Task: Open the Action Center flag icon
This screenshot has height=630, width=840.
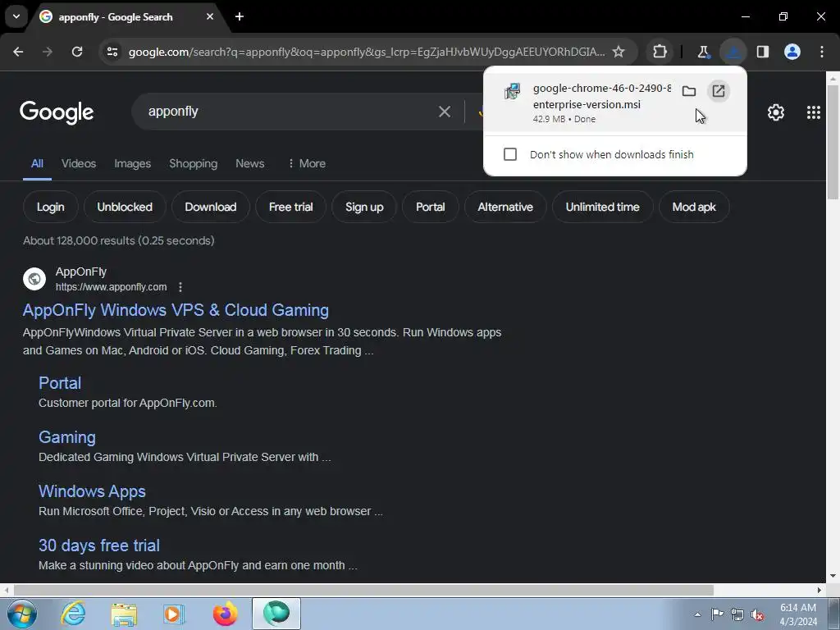Action: pos(717,614)
